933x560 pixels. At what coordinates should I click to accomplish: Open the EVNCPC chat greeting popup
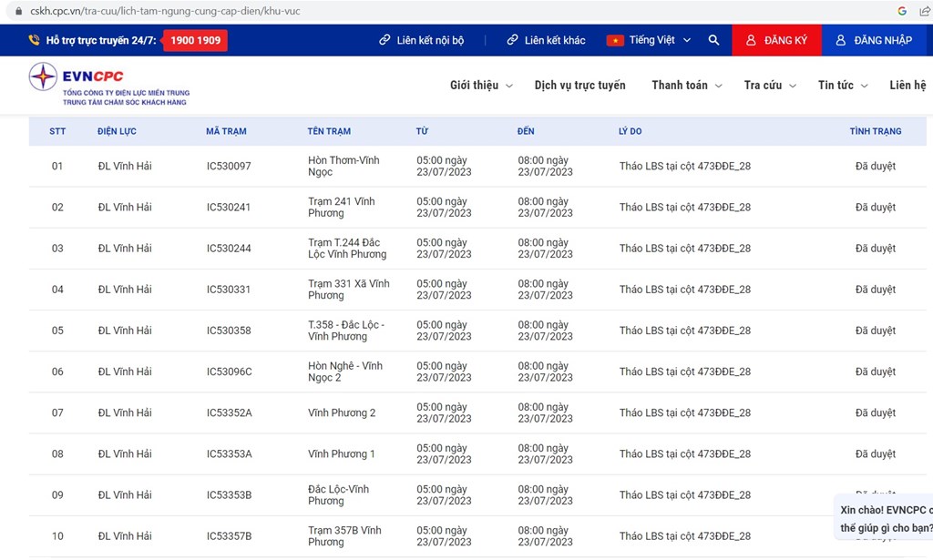point(886,519)
